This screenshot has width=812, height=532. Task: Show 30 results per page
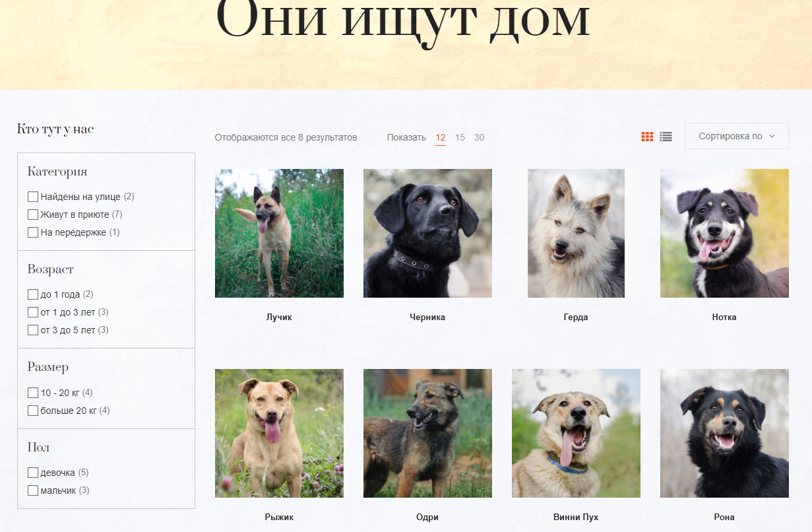pos(479,137)
